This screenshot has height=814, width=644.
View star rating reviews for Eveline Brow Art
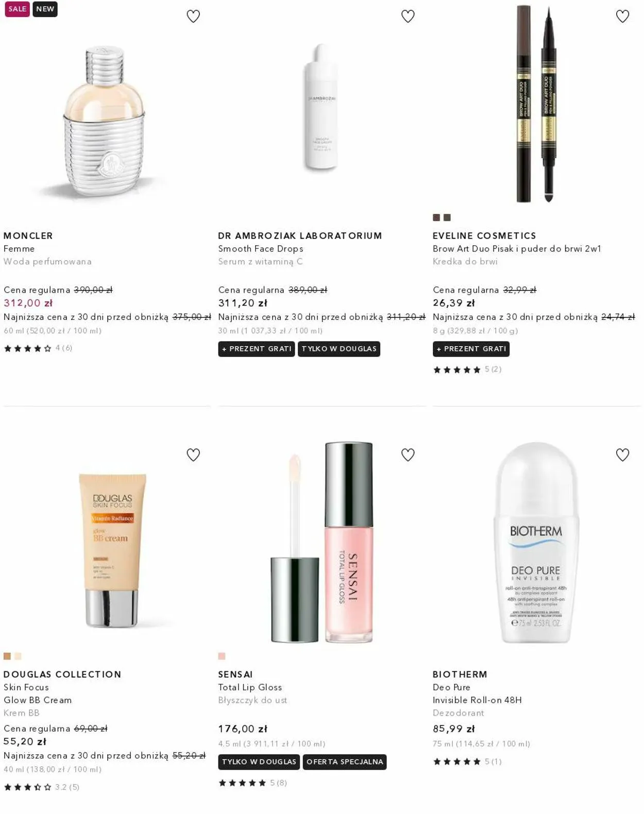pyautogui.click(x=467, y=369)
